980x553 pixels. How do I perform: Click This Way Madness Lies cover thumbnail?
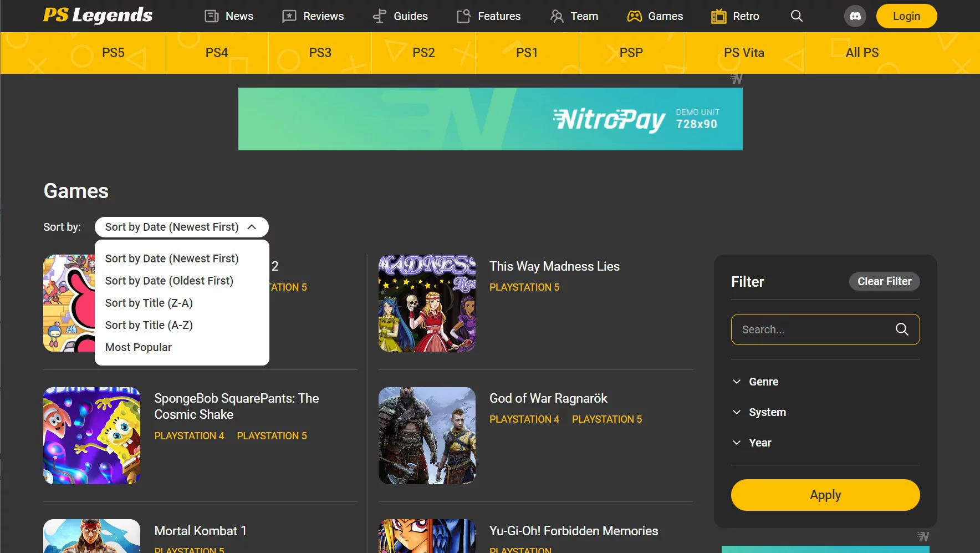coord(427,303)
